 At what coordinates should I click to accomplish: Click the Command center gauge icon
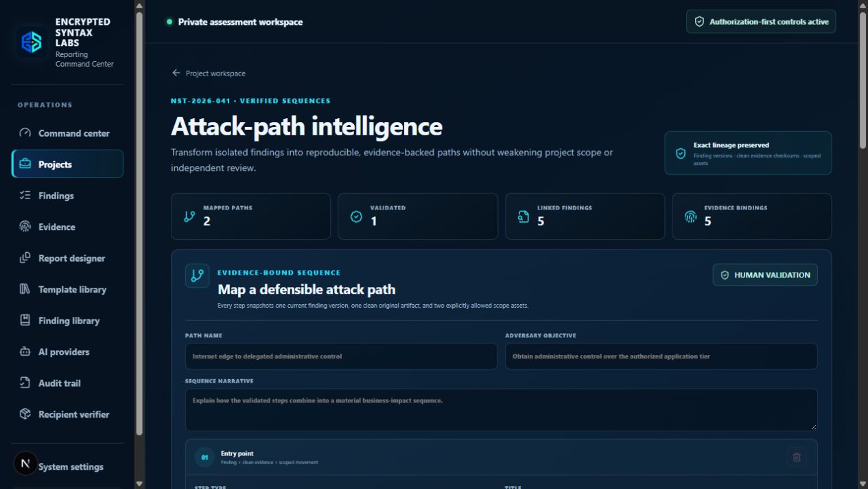pyautogui.click(x=25, y=133)
